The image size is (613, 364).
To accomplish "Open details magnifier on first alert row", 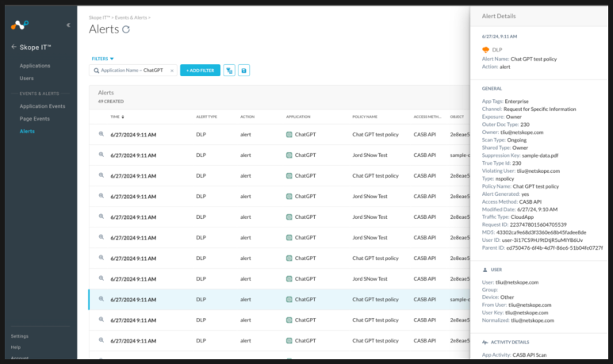I will [x=102, y=134].
